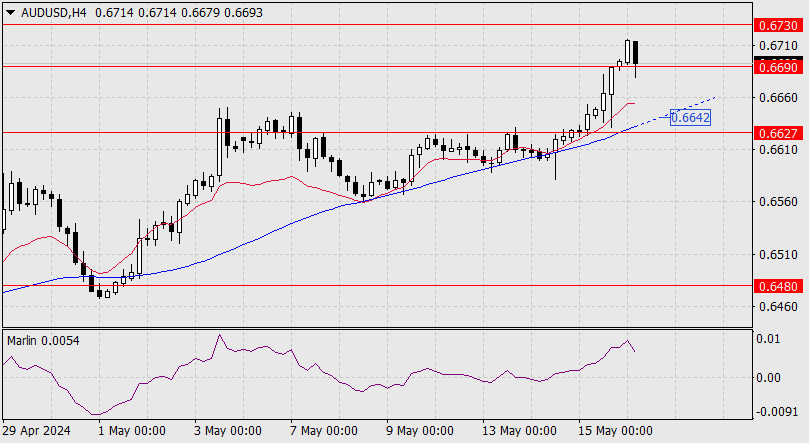Select the AUDUSD,H4 chart title text
The height and width of the screenshot is (443, 809).
[x=54, y=13]
